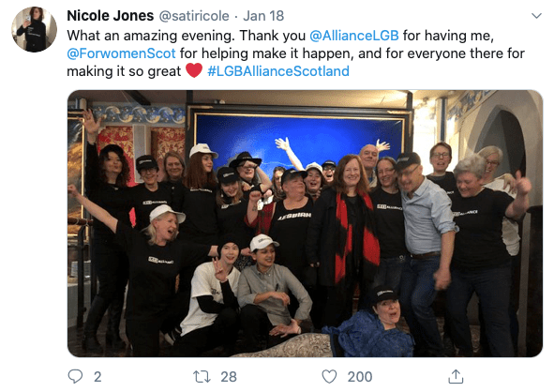Enlarge the attached group photo
This screenshot has width=554, height=392.
[305, 223]
